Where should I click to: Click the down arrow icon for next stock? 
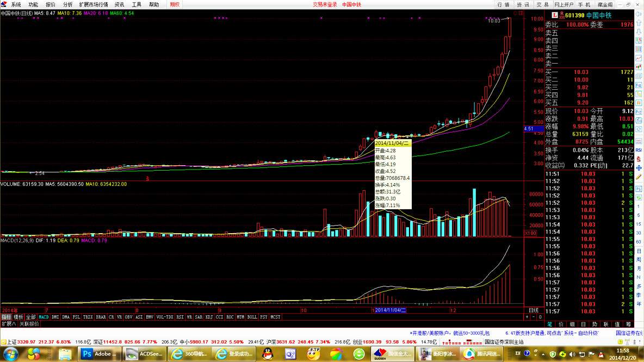coord(639,32)
